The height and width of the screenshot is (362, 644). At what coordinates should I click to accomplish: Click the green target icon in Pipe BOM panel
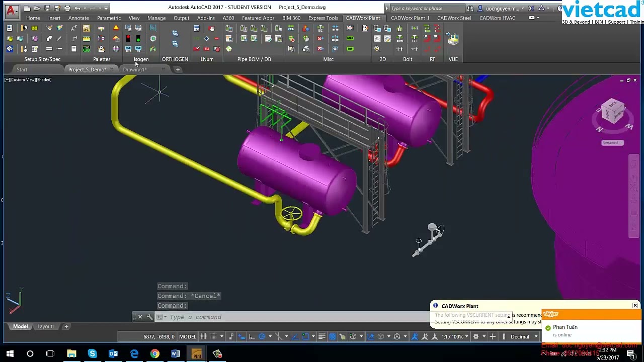[x=228, y=49]
